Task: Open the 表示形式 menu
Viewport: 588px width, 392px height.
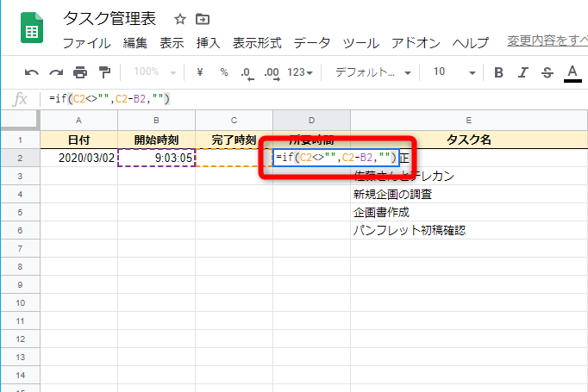Action: pyautogui.click(x=257, y=43)
